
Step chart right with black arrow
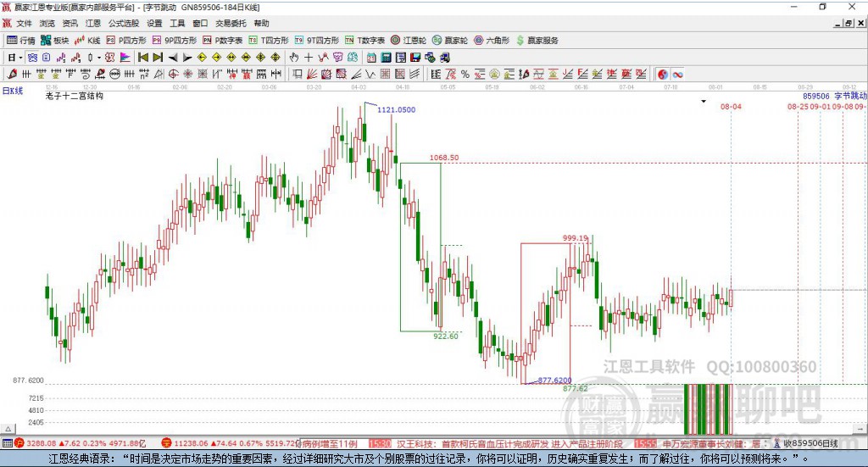187,58
